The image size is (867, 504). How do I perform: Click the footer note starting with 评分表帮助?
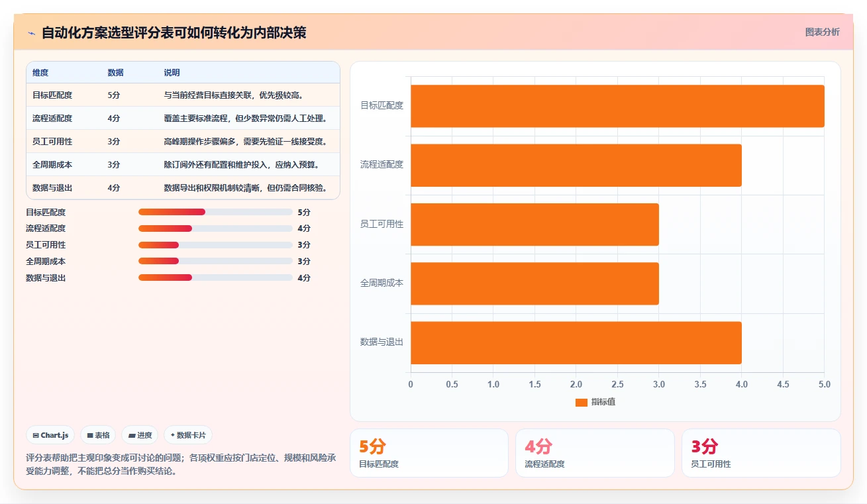[181, 464]
